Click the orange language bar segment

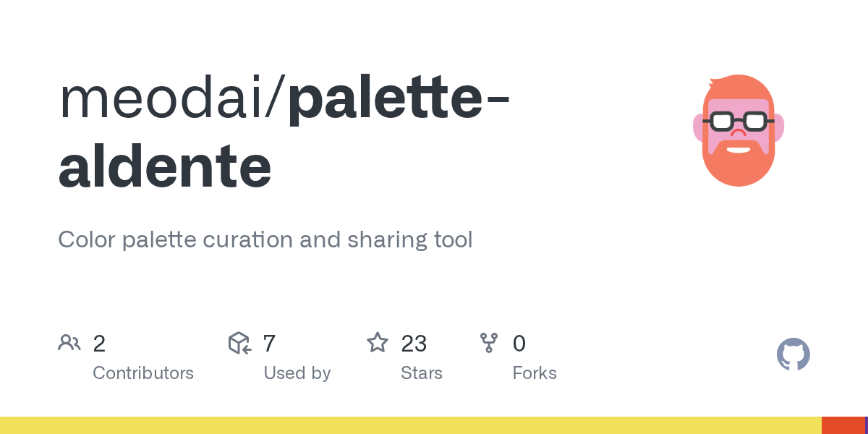pyautogui.click(x=843, y=425)
